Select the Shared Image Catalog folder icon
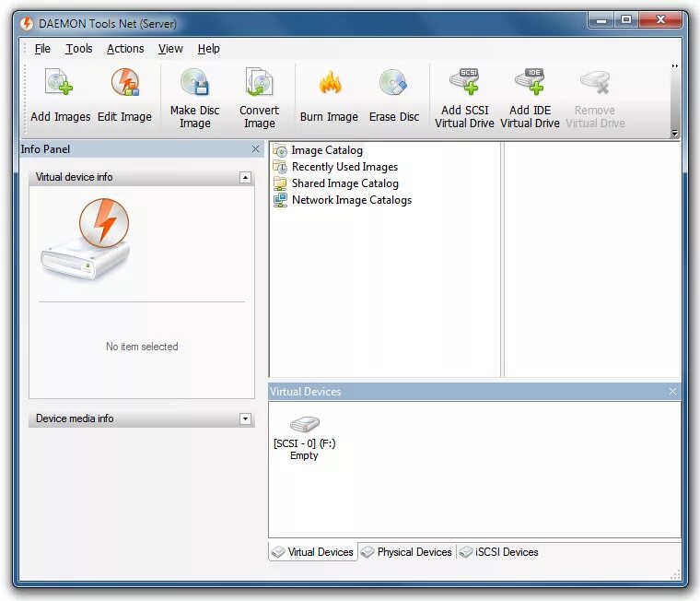The image size is (700, 601). click(x=280, y=183)
